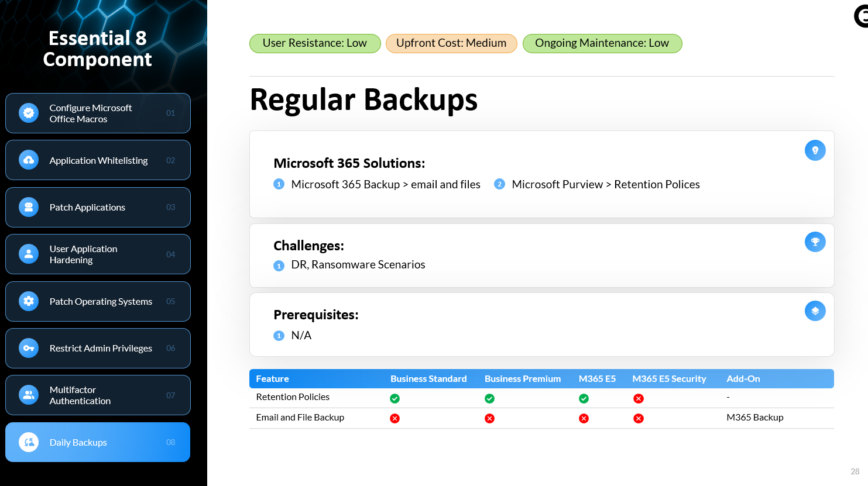
Task: Click the layers icon in Prerequisites card
Action: (x=815, y=311)
